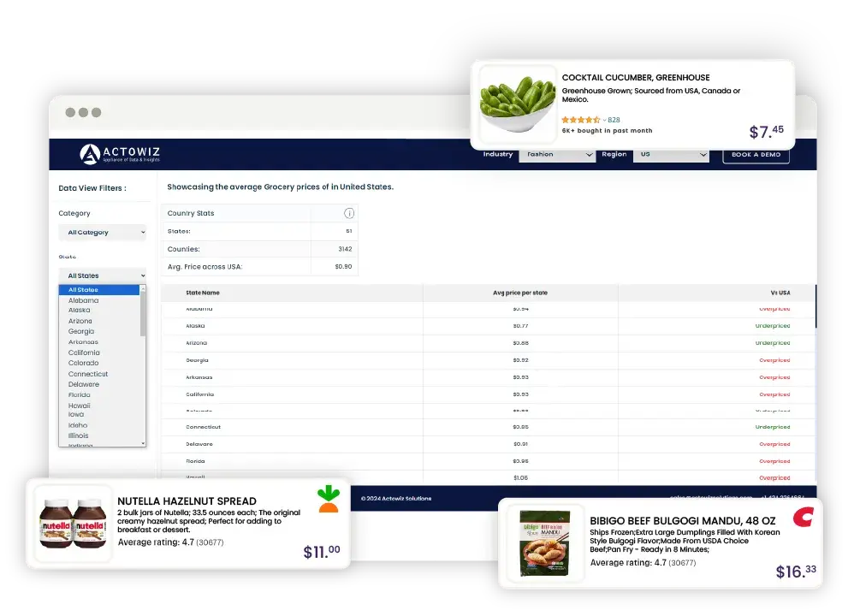854x616 pixels.
Task: Select Arkansas in the state list
Action: point(83,342)
